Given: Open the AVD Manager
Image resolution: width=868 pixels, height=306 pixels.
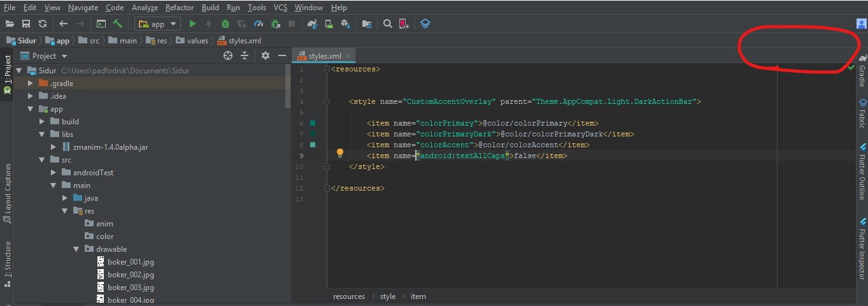Looking at the screenshot, I should [329, 24].
